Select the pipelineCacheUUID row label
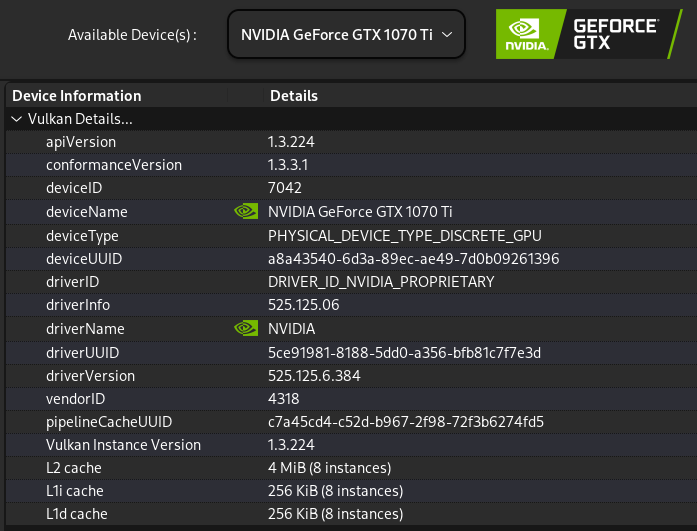 coord(109,423)
